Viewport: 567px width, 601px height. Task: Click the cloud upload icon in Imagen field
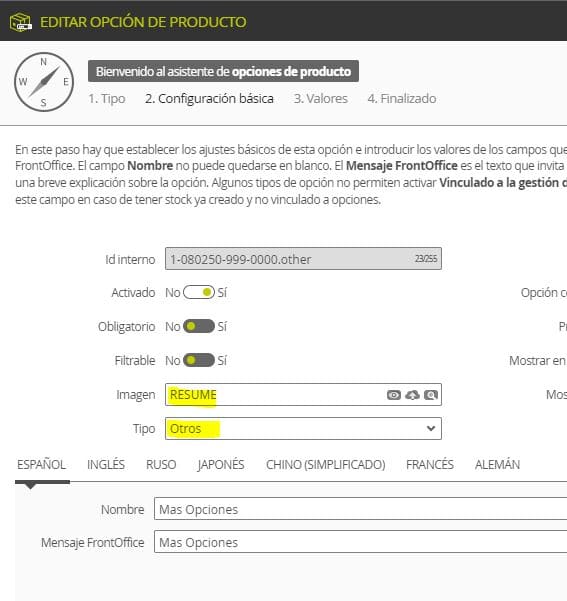(413, 395)
